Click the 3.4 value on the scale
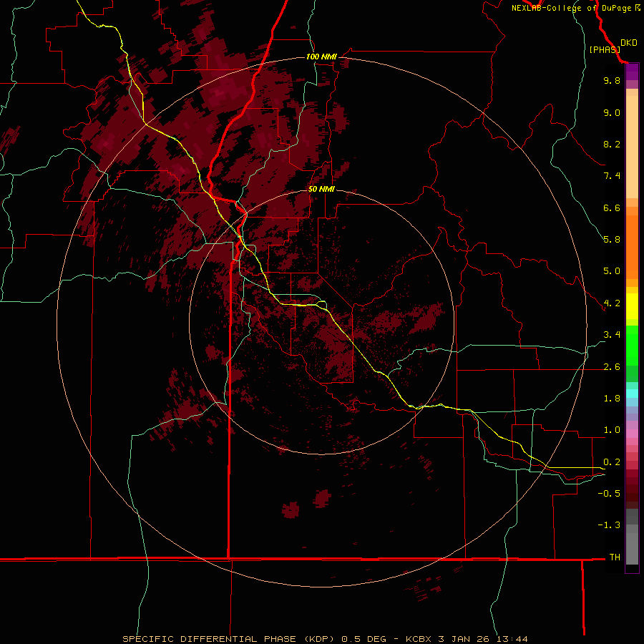 612,335
